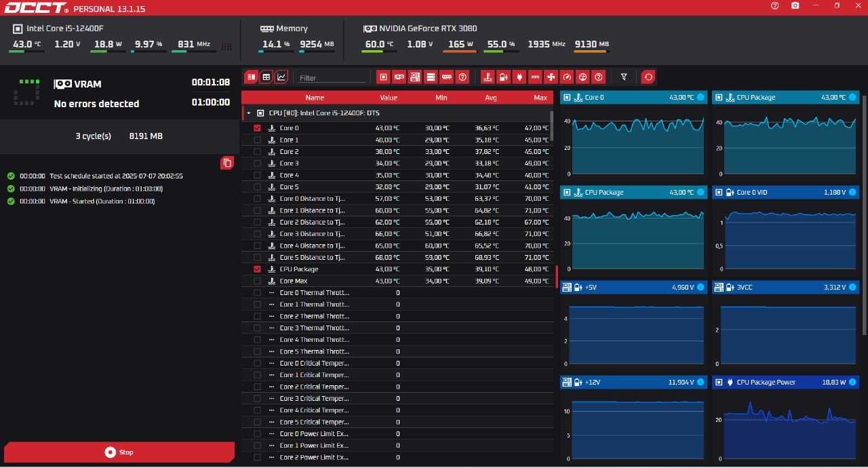Change the +12V graph color dot
Image resolution: width=868 pixels, height=468 pixels.
(x=701, y=383)
